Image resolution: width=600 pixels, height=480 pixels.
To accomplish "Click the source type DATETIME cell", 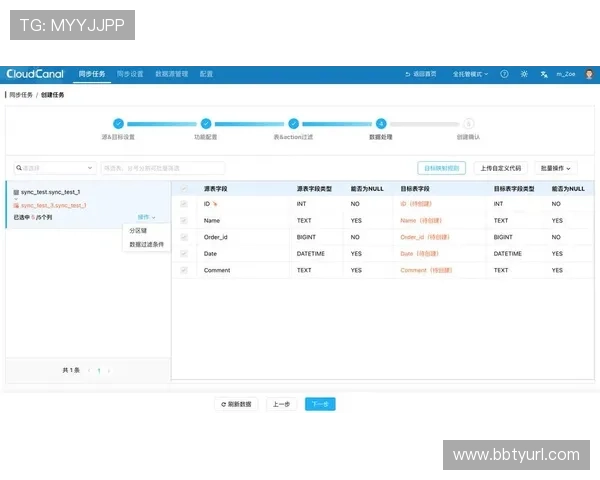I will [311, 253].
